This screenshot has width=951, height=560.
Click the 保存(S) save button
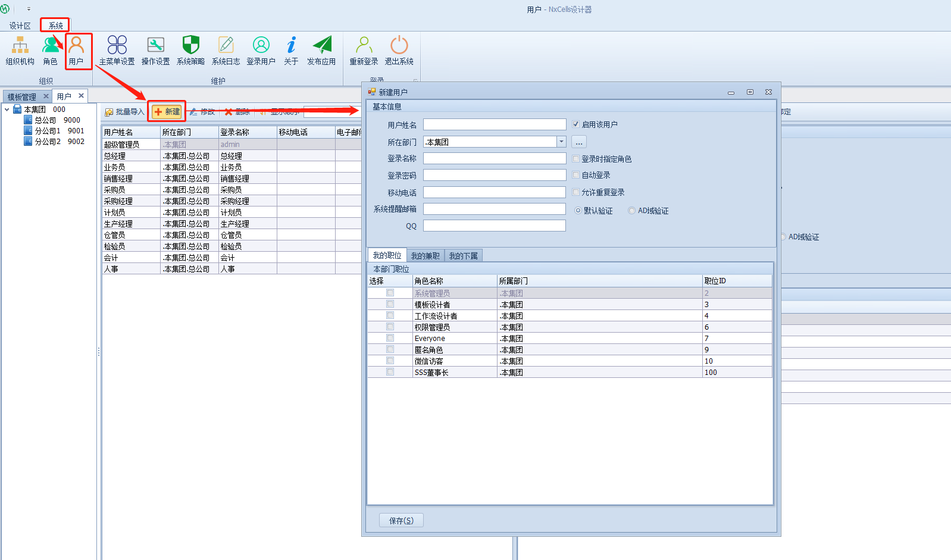pos(401,521)
